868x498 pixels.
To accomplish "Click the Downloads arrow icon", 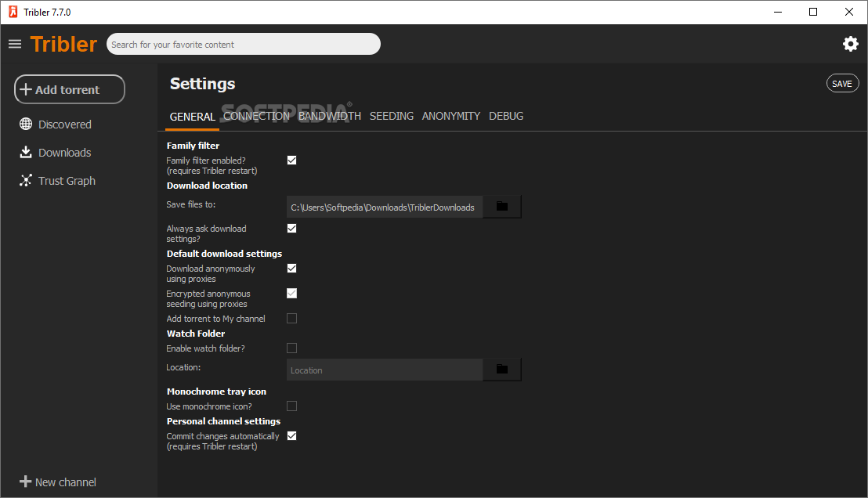I will 26,152.
